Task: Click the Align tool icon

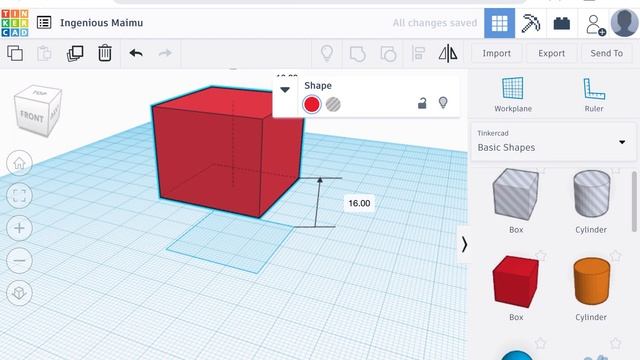Action: pos(418,53)
